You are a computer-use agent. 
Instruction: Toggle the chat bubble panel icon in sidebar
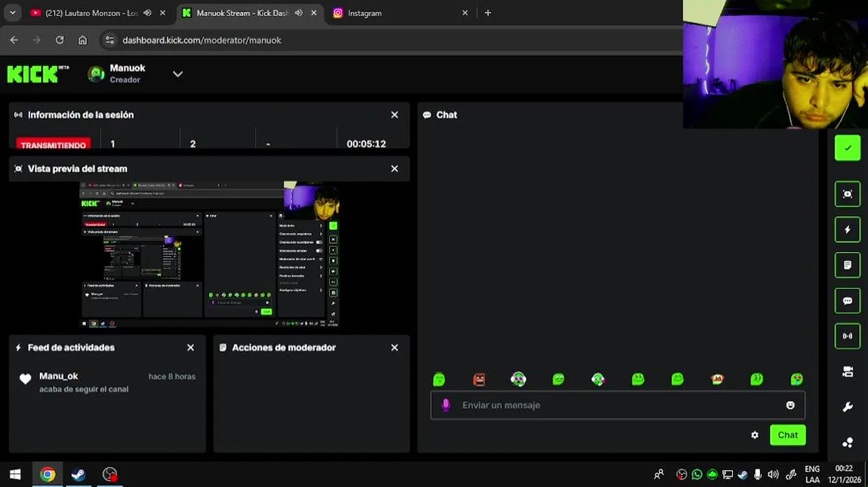coord(847,301)
